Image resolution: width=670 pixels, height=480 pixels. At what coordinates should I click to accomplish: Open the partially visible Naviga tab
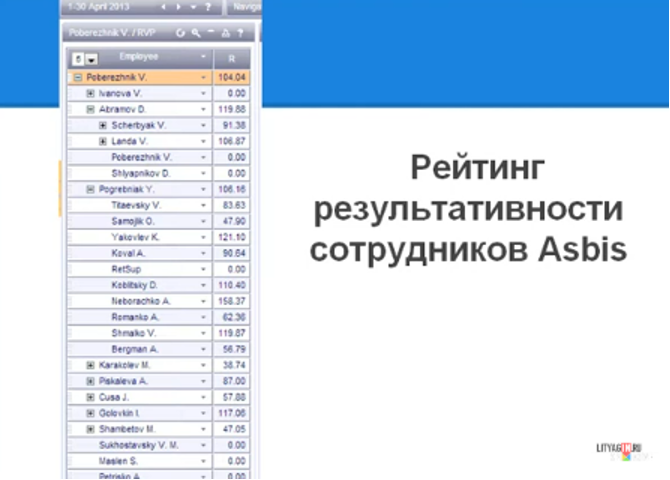tap(245, 7)
